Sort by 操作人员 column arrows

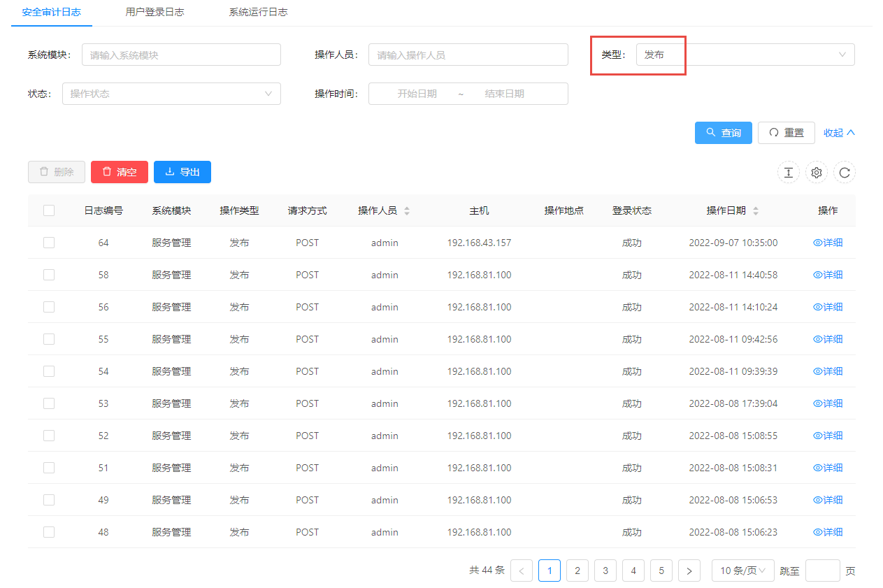coord(407,210)
